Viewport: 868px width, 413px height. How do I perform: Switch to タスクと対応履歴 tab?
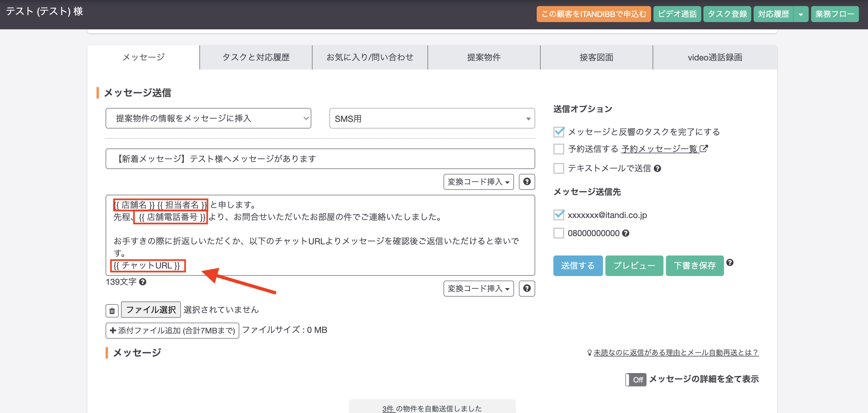[x=256, y=57]
